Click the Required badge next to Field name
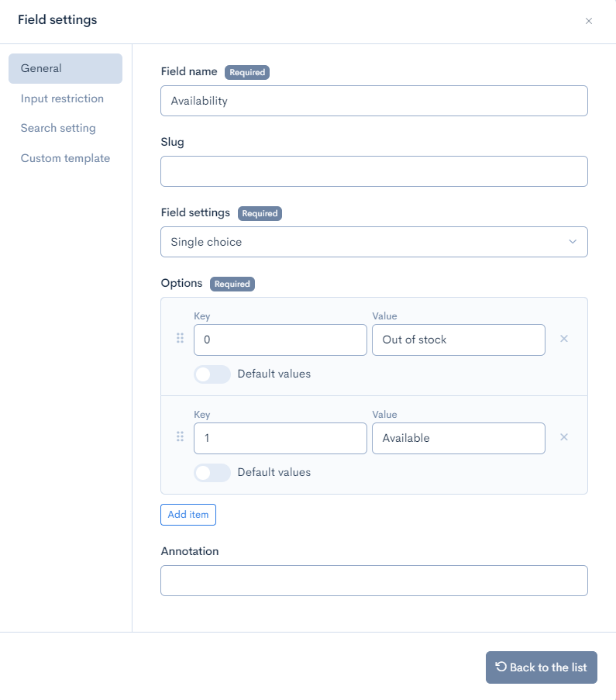Image resolution: width=616 pixels, height=700 pixels. pyautogui.click(x=247, y=72)
